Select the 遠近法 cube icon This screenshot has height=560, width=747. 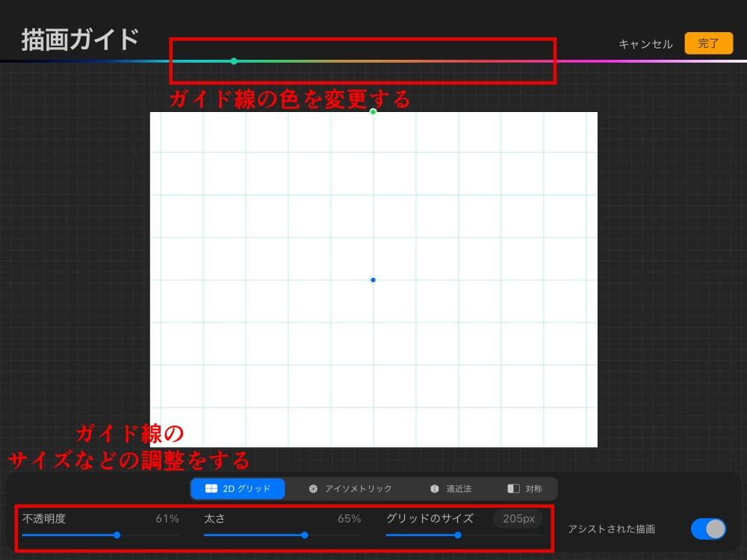click(435, 489)
